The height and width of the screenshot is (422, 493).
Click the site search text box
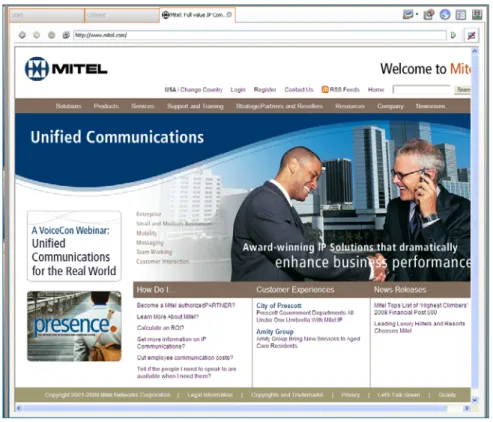tap(422, 90)
